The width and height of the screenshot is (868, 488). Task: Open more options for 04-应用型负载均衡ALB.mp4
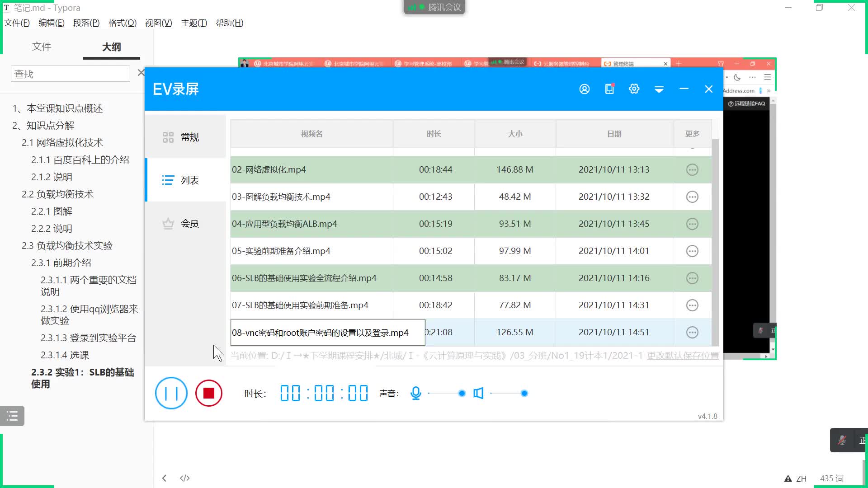click(x=692, y=224)
